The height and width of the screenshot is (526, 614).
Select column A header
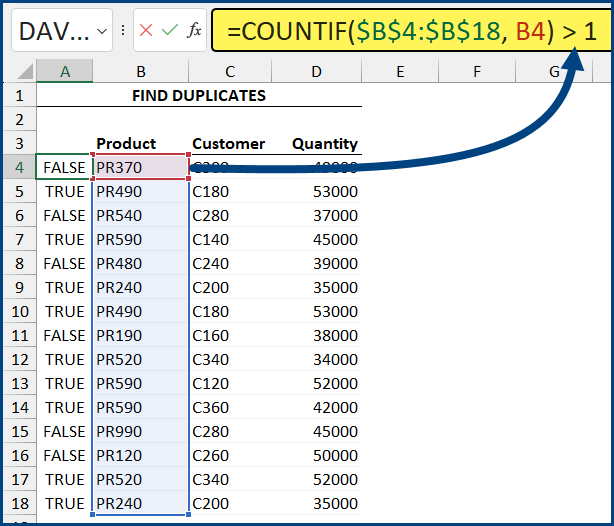tap(64, 72)
